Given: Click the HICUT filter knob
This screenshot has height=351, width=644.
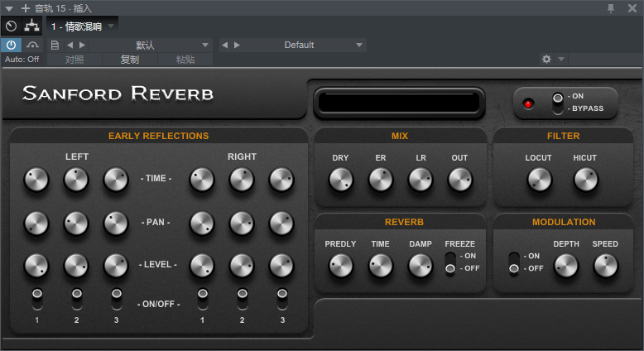Looking at the screenshot, I should tap(586, 180).
